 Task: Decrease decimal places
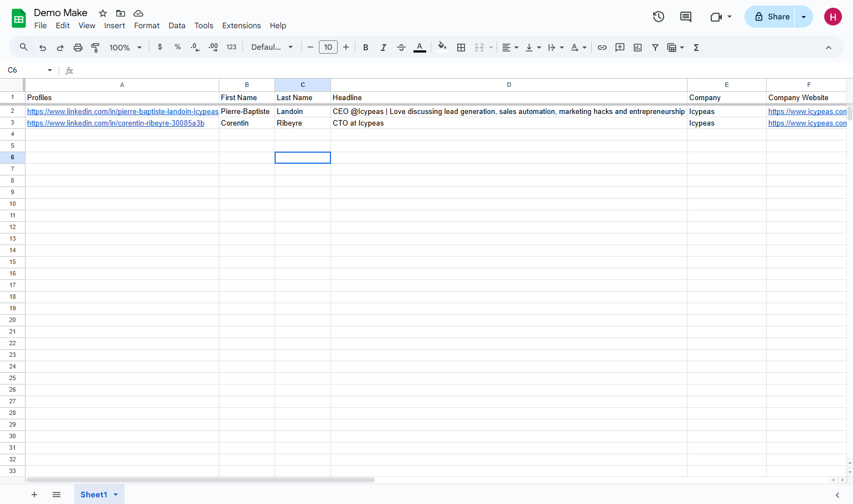click(195, 48)
